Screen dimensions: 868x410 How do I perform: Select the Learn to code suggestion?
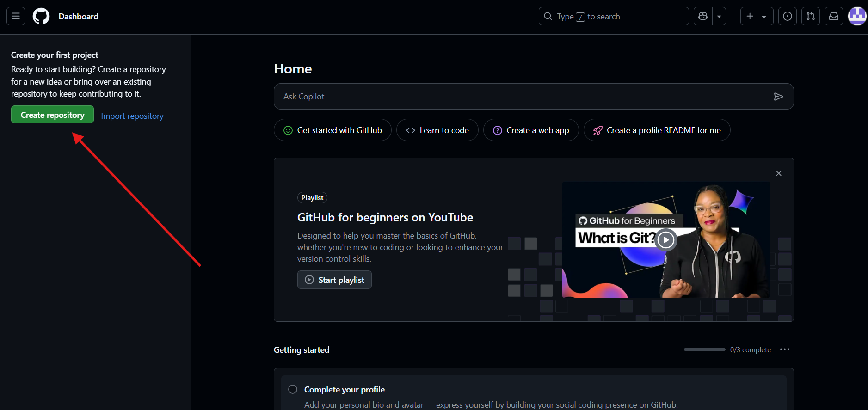(x=437, y=130)
